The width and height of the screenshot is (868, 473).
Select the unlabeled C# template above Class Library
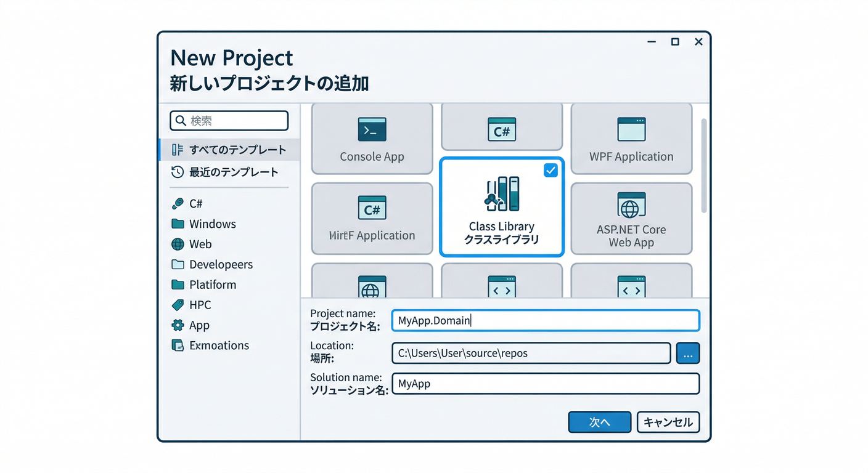(x=502, y=126)
